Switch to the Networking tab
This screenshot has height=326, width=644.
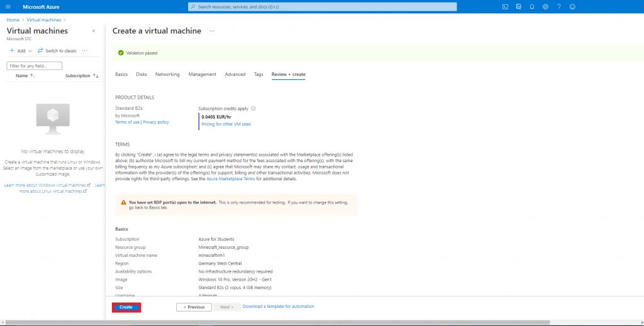(167, 74)
